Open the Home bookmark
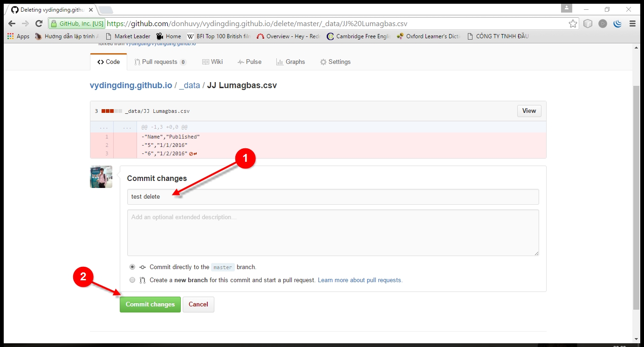The width and height of the screenshot is (644, 347). [x=169, y=36]
